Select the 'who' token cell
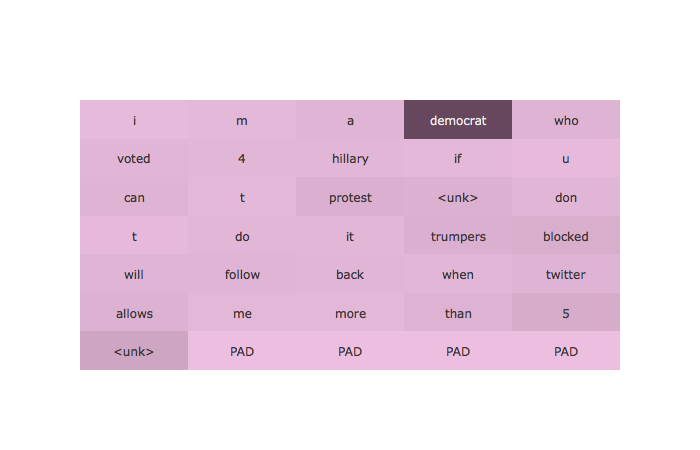700x450 pixels. pyautogui.click(x=566, y=120)
